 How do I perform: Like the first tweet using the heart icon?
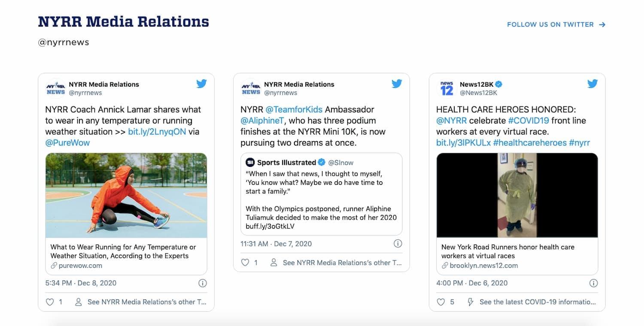pyautogui.click(x=49, y=302)
